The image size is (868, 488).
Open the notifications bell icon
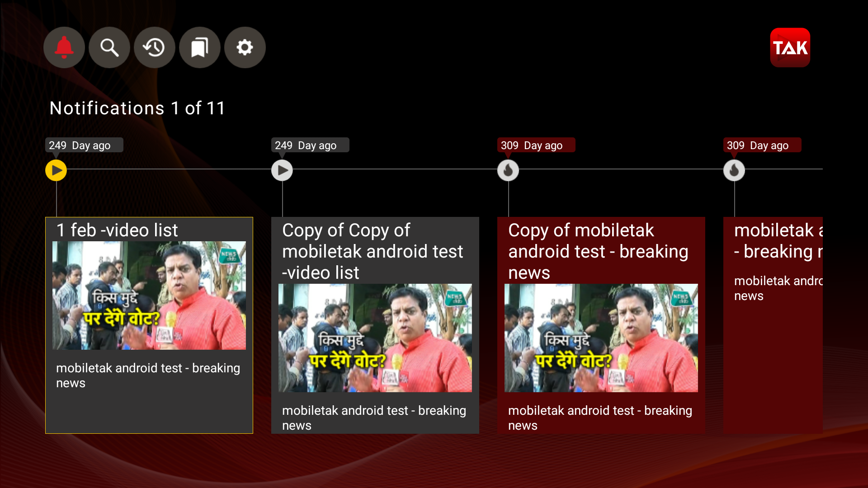(x=64, y=47)
